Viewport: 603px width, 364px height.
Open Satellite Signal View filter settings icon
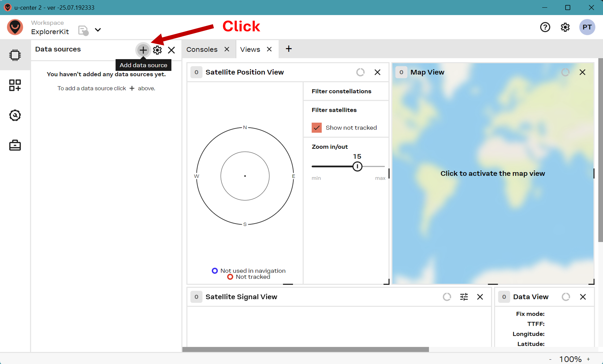(464, 297)
